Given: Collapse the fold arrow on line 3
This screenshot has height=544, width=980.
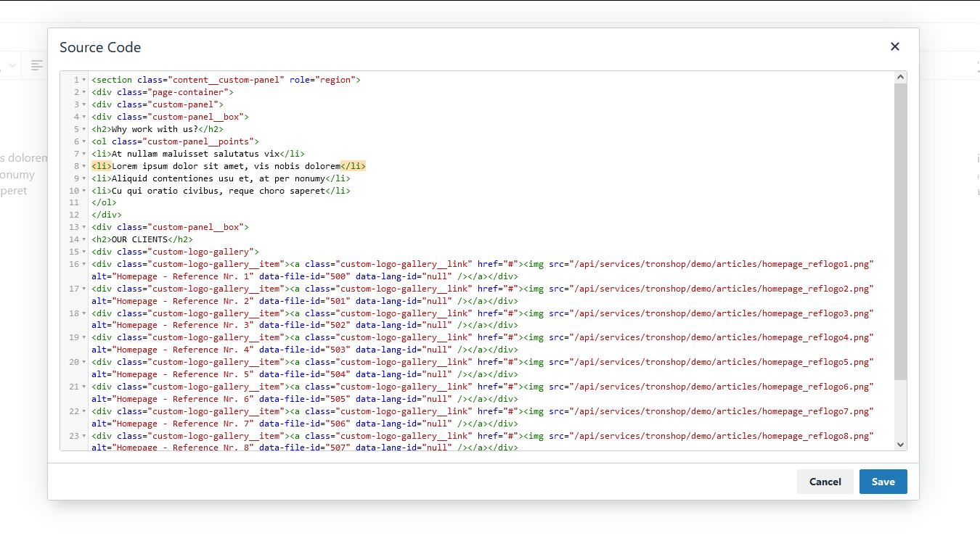Looking at the screenshot, I should pos(84,104).
